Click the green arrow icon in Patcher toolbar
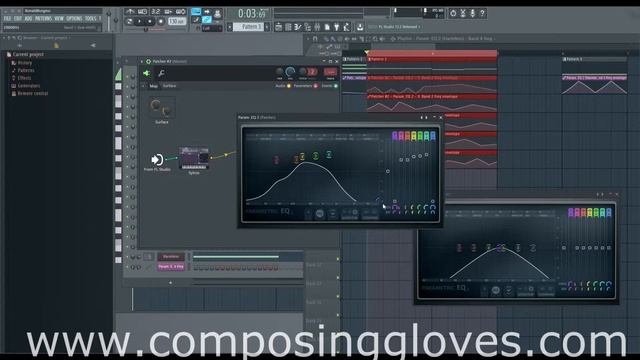 coord(147,73)
